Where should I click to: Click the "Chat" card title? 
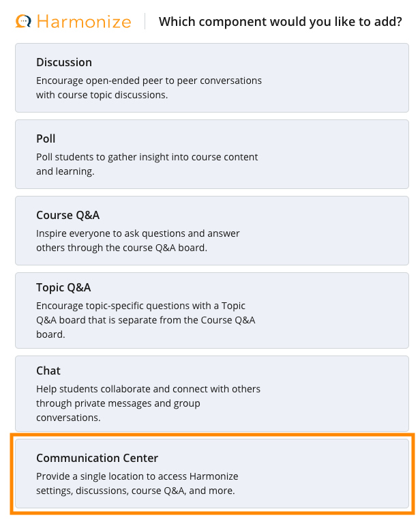coord(48,371)
